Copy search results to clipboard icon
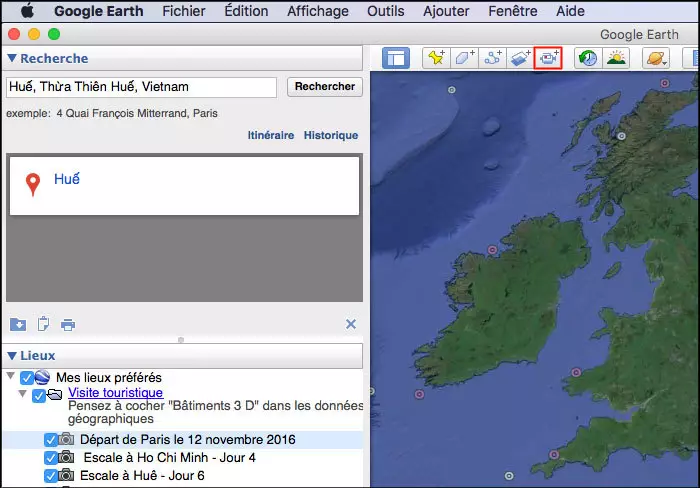The image size is (700, 488). 43,324
